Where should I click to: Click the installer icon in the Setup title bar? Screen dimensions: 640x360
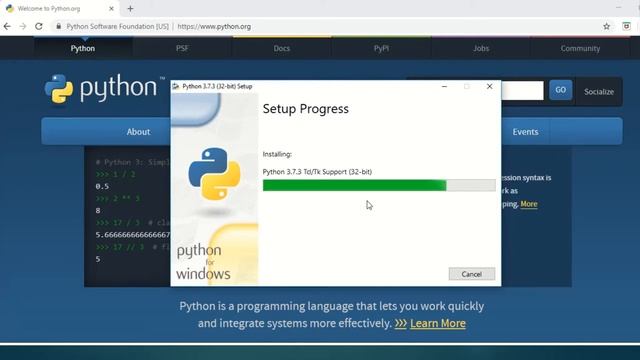pyautogui.click(x=176, y=86)
